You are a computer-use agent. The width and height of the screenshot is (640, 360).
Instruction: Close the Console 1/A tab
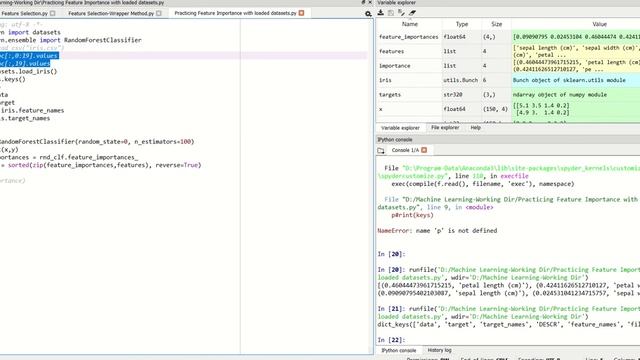coord(424,150)
